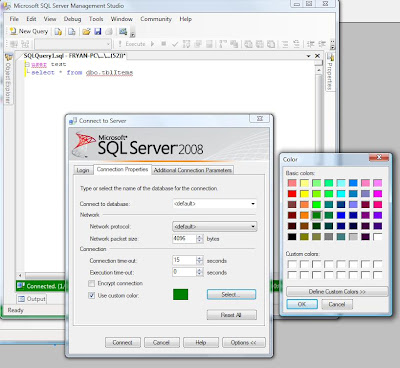Click the Comment Out Selected Lines icon
Viewport: 400px width, 368px height.
285,44
